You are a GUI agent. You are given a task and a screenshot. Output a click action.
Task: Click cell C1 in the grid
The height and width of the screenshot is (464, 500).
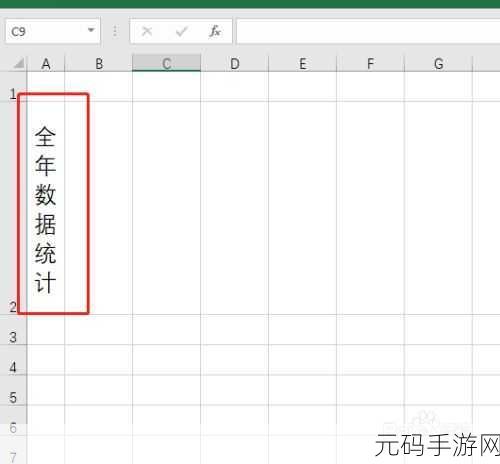pyautogui.click(x=167, y=87)
